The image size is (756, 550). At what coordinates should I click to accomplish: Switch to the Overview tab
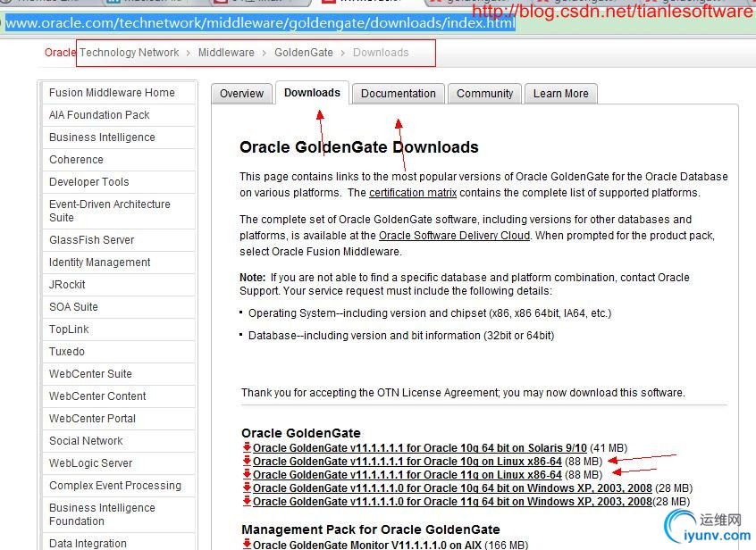pos(241,94)
